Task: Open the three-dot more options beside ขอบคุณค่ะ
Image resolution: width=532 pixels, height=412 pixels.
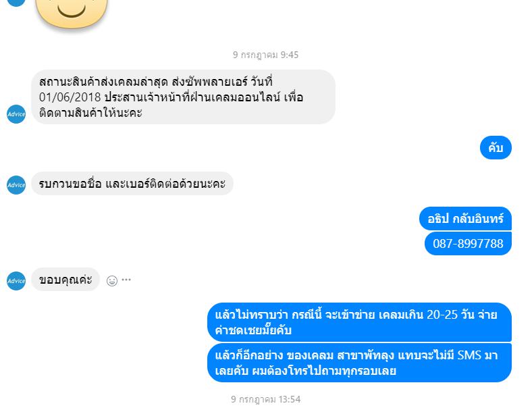Action: tap(126, 280)
